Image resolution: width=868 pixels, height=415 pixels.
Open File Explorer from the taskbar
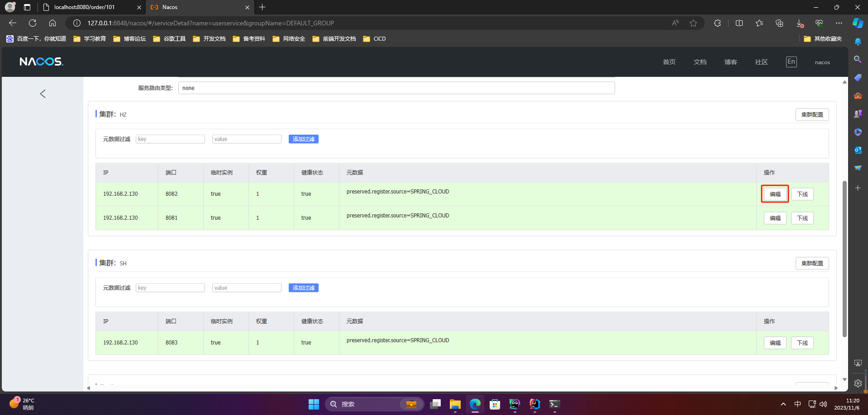(x=455, y=404)
